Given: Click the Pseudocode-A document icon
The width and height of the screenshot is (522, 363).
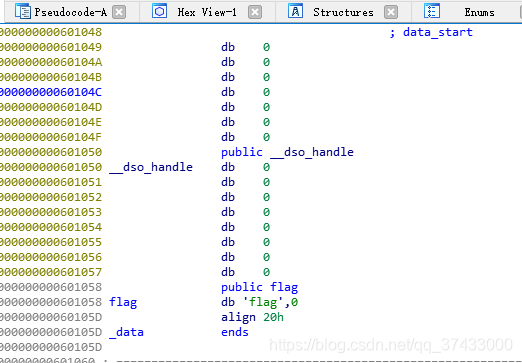Looking at the screenshot, I should [x=23, y=11].
